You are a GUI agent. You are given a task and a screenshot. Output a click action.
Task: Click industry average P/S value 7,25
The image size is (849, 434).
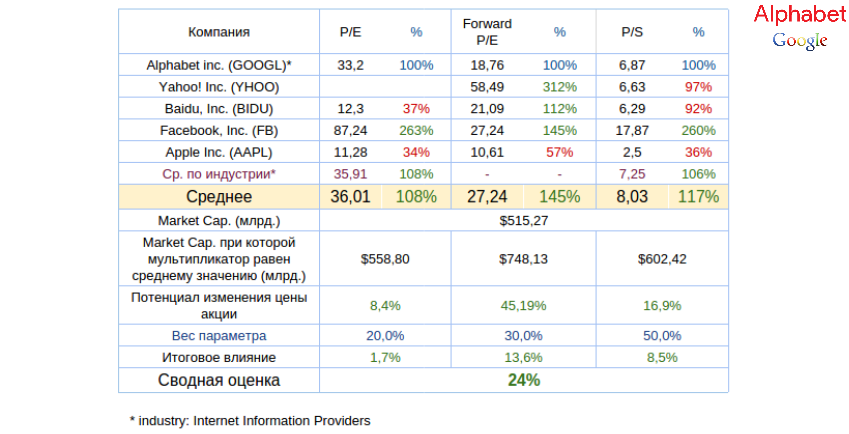[x=632, y=174]
